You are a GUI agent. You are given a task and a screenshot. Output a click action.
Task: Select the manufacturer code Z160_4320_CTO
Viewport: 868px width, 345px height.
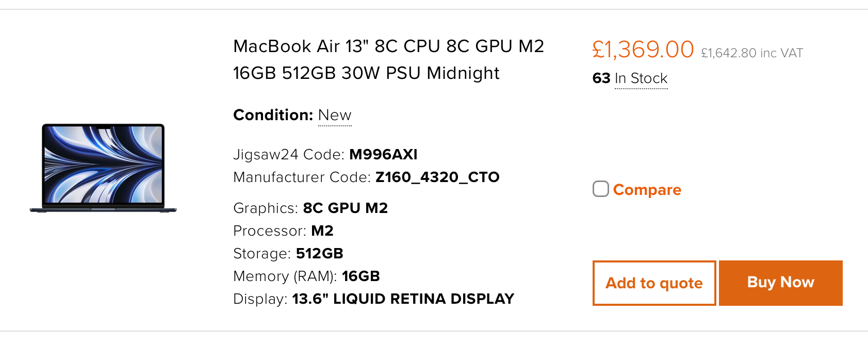pos(437,177)
